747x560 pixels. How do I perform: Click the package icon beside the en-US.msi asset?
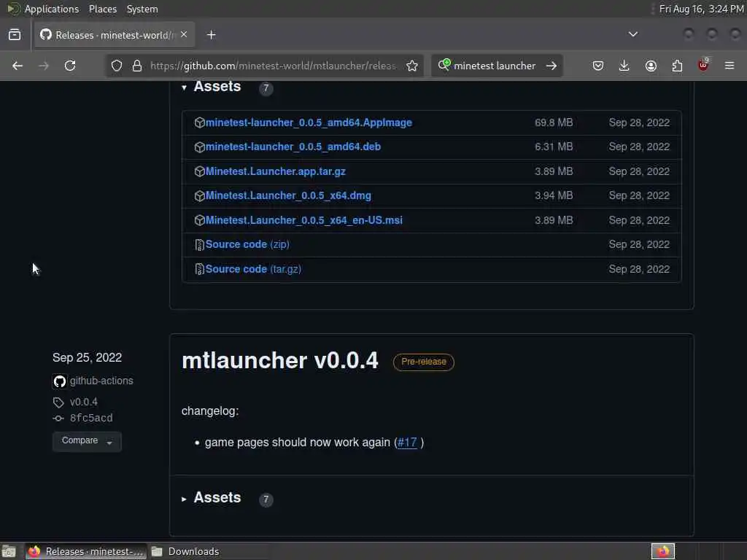click(x=200, y=220)
